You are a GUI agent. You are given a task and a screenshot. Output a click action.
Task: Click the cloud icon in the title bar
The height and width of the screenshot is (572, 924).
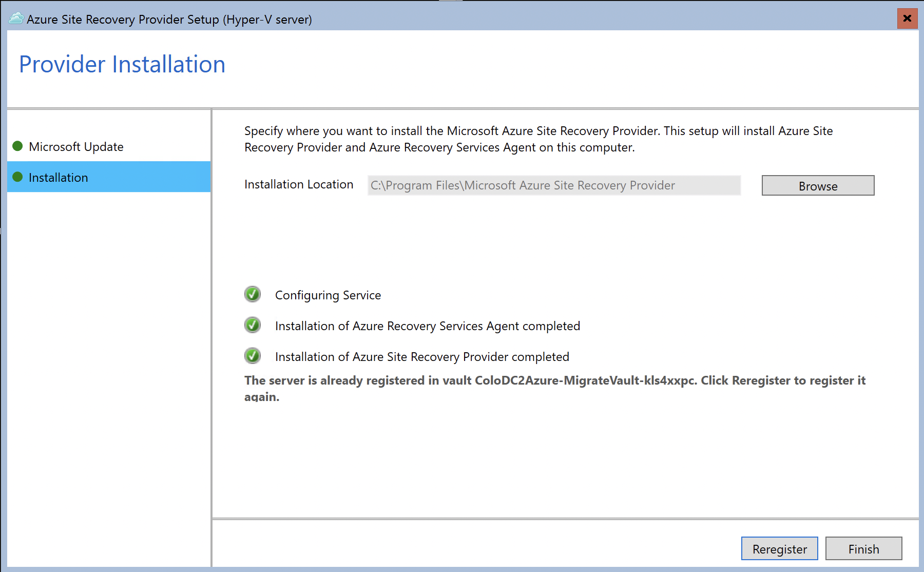coord(15,18)
